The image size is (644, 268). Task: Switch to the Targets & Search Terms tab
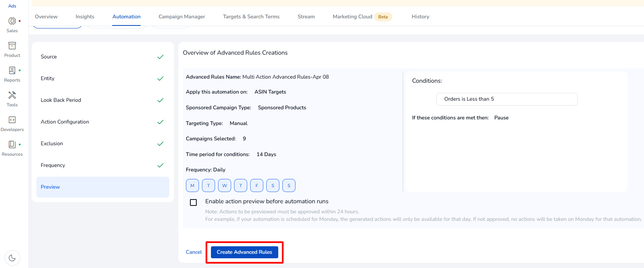point(251,17)
